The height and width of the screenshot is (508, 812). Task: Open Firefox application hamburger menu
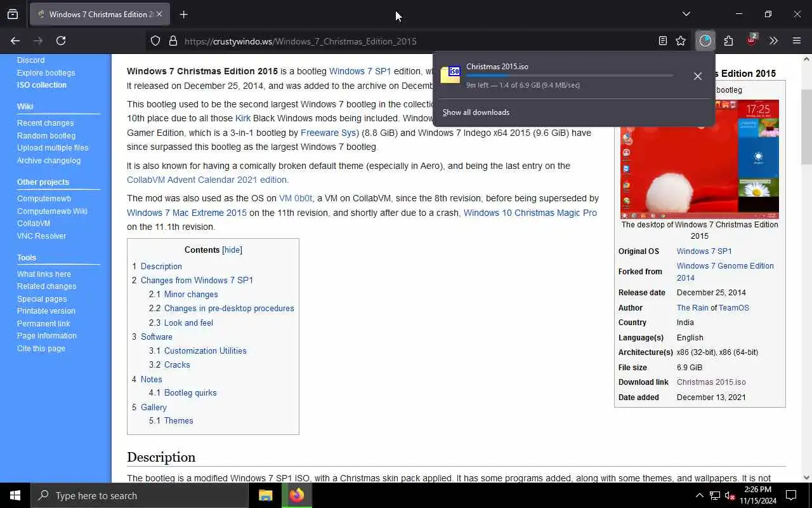pyautogui.click(x=797, y=41)
